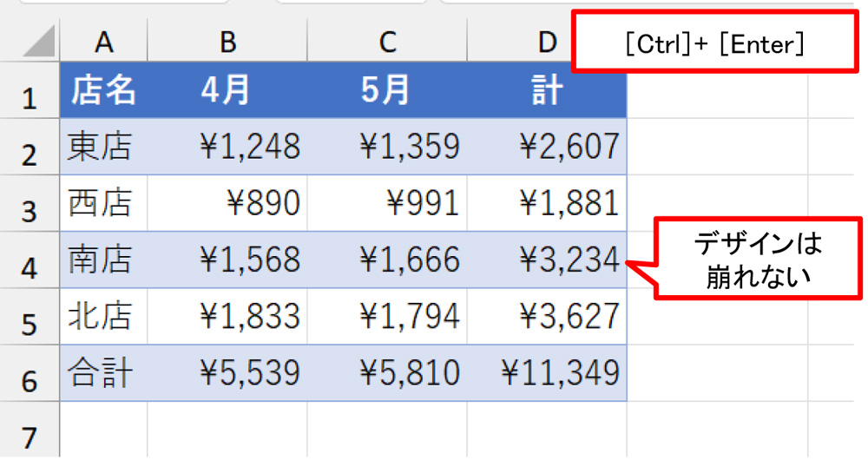
Task: Click cell with ¥3,234
Action: click(547, 260)
